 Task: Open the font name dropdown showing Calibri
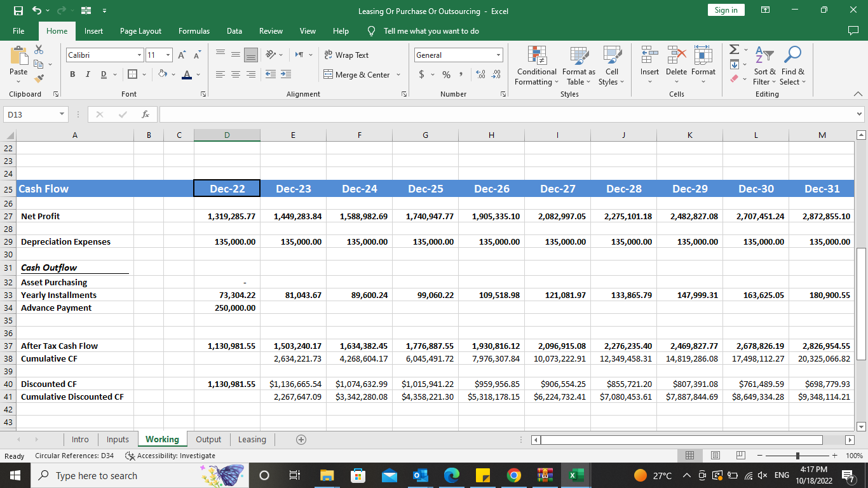click(139, 55)
